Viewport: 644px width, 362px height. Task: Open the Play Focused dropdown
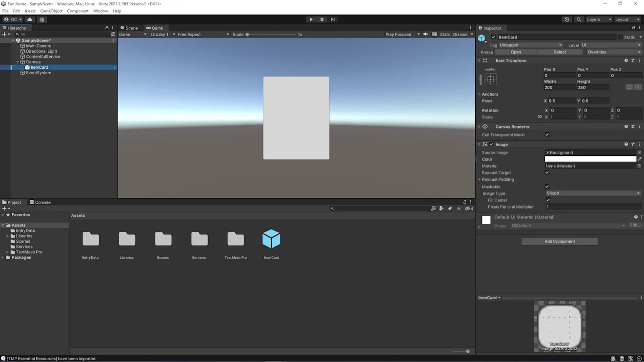(402, 34)
